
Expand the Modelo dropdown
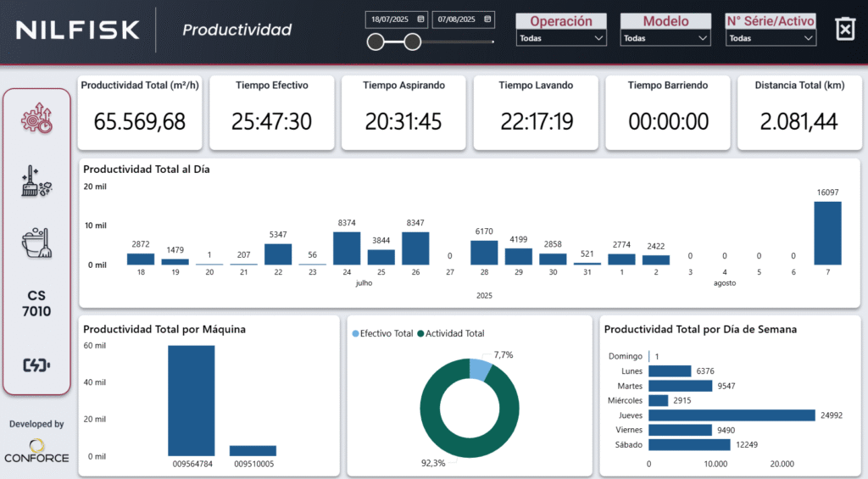tap(665, 38)
